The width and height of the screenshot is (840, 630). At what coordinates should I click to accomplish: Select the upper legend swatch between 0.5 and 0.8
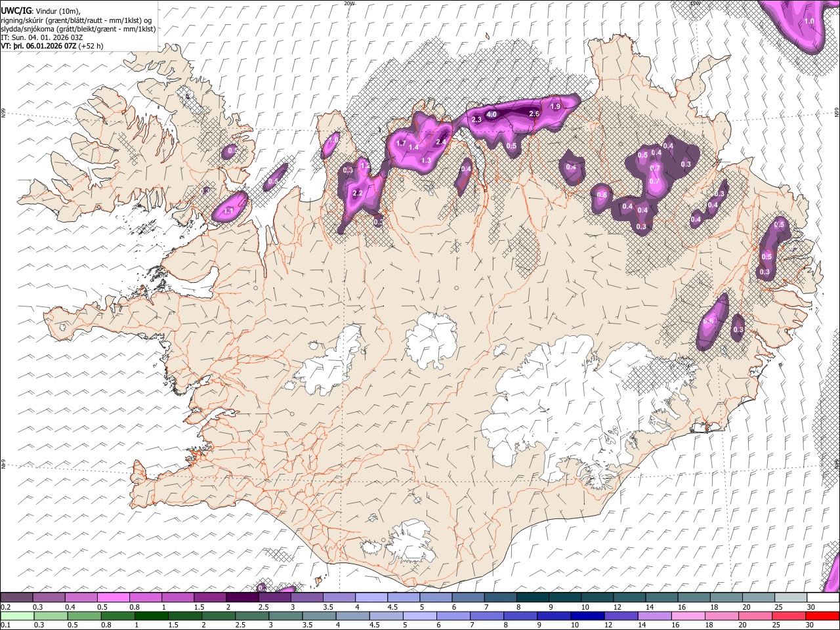tap(114, 597)
